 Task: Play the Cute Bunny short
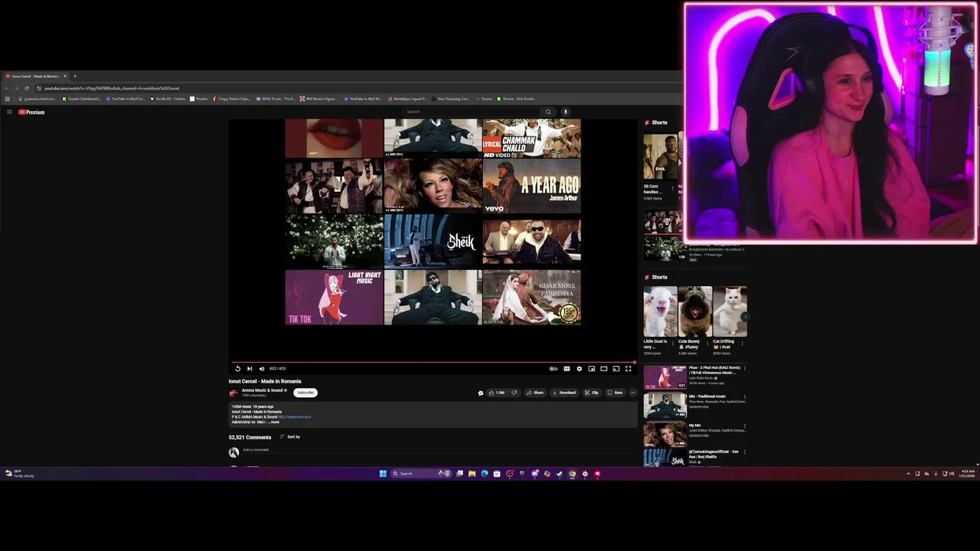coord(695,312)
